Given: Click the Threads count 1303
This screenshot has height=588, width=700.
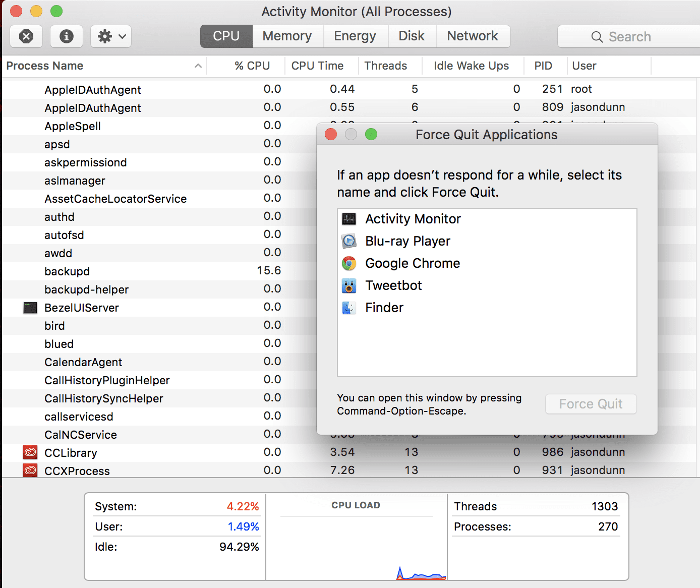Looking at the screenshot, I should click(605, 506).
